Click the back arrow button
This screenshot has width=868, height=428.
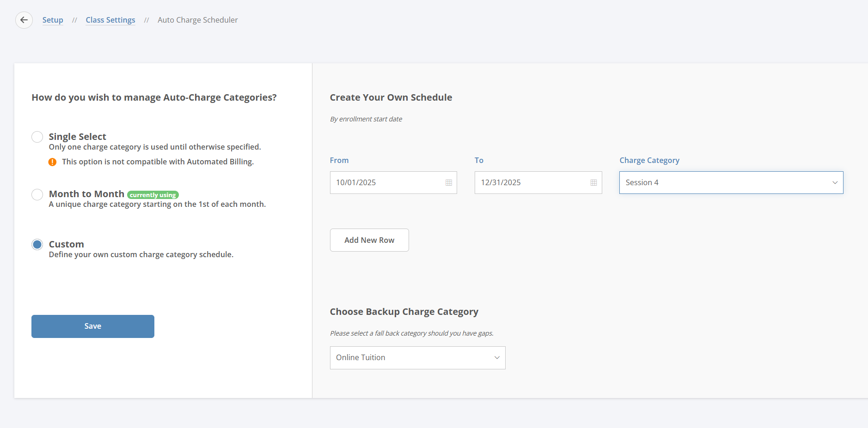(24, 20)
